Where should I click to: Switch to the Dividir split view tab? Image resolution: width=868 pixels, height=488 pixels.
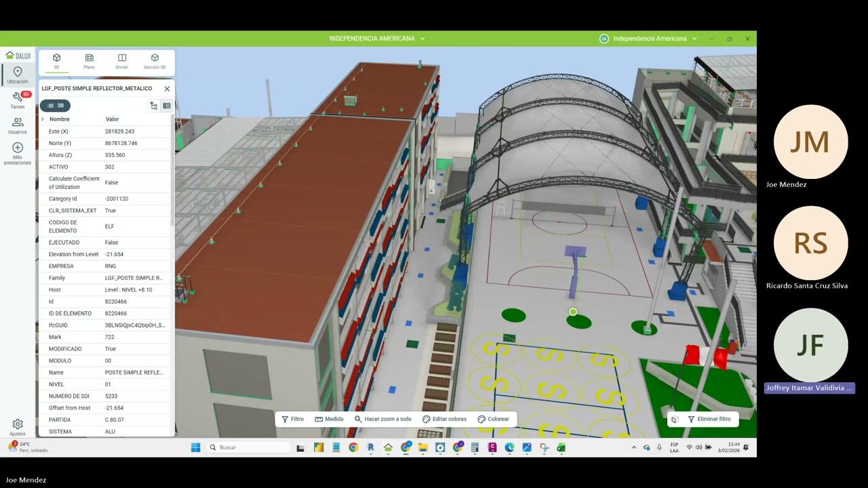(x=122, y=62)
